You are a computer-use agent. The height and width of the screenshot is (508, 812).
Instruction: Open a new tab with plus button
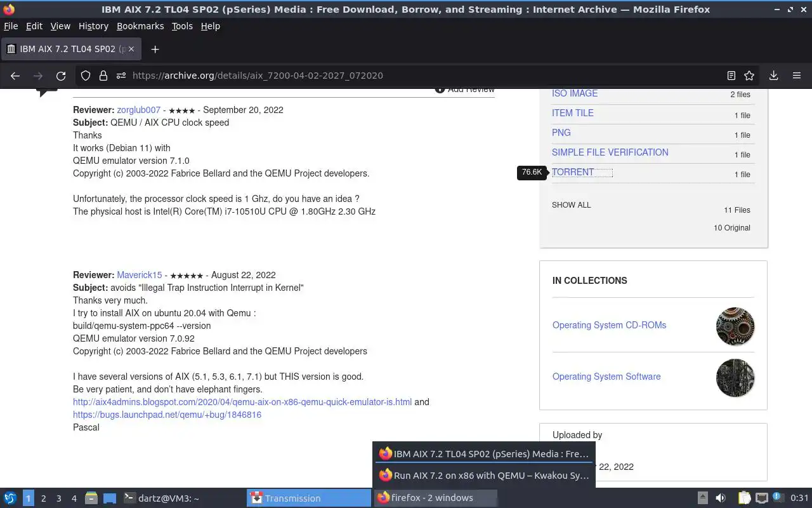coord(155,49)
